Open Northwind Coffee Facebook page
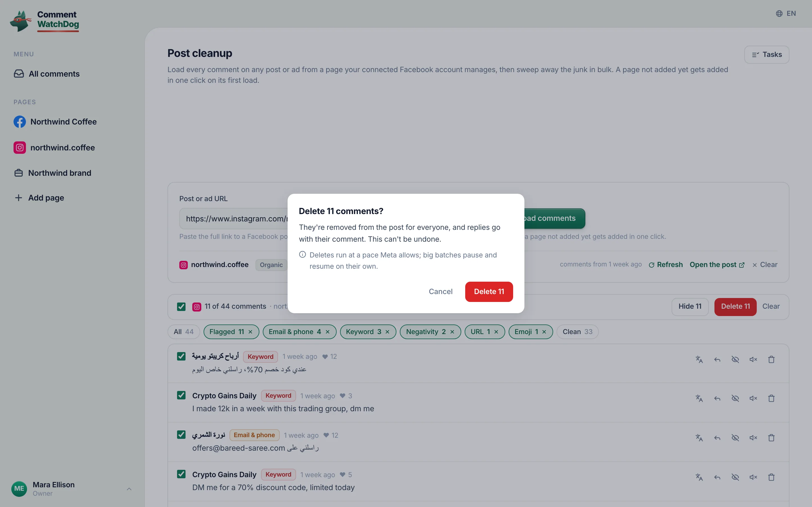 tap(55, 122)
